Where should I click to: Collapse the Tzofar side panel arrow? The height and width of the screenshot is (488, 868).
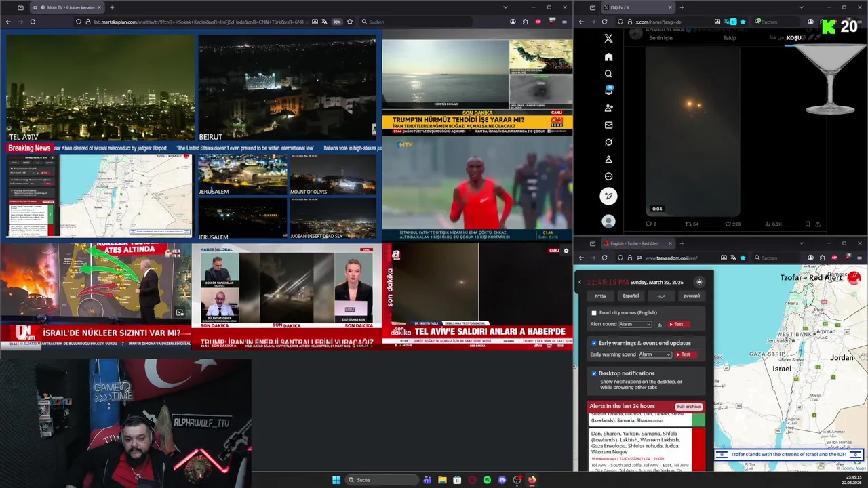point(580,282)
